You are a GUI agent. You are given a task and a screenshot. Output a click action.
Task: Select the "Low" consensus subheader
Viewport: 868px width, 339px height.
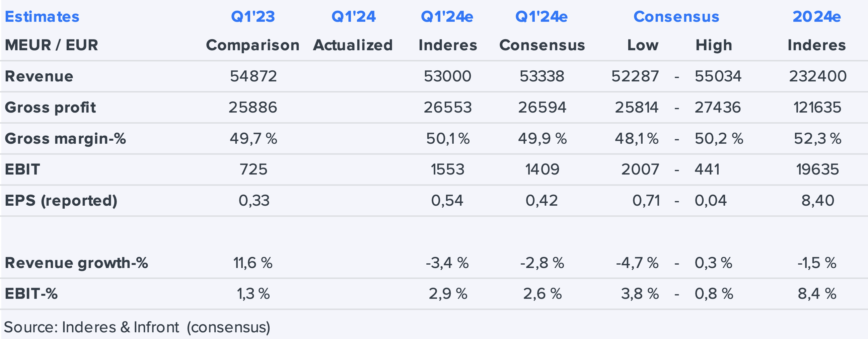(x=643, y=45)
